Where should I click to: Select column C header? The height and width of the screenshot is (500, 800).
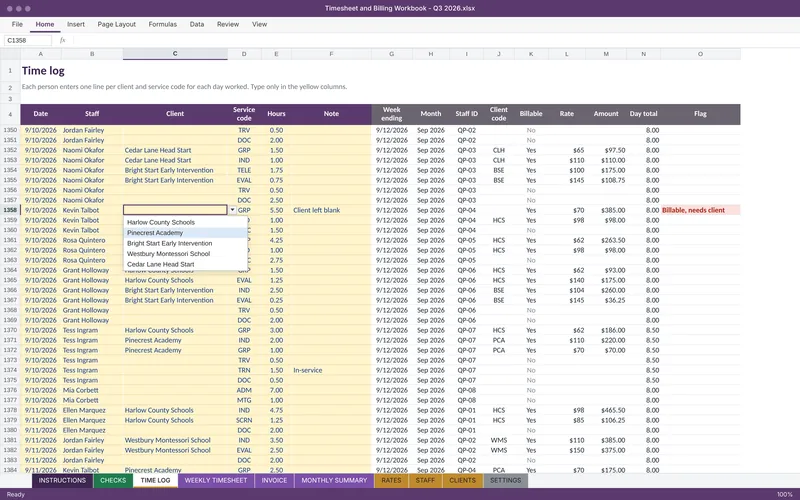pyautogui.click(x=175, y=54)
